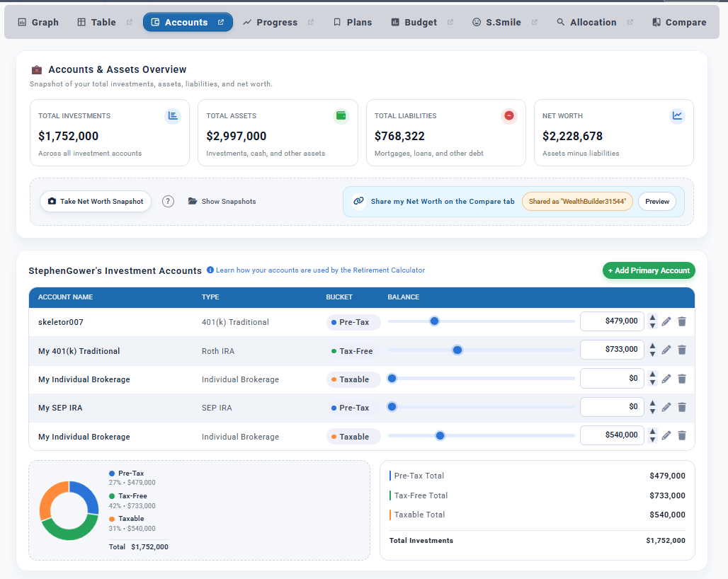Delete the My SEP IRA account

tap(682, 407)
